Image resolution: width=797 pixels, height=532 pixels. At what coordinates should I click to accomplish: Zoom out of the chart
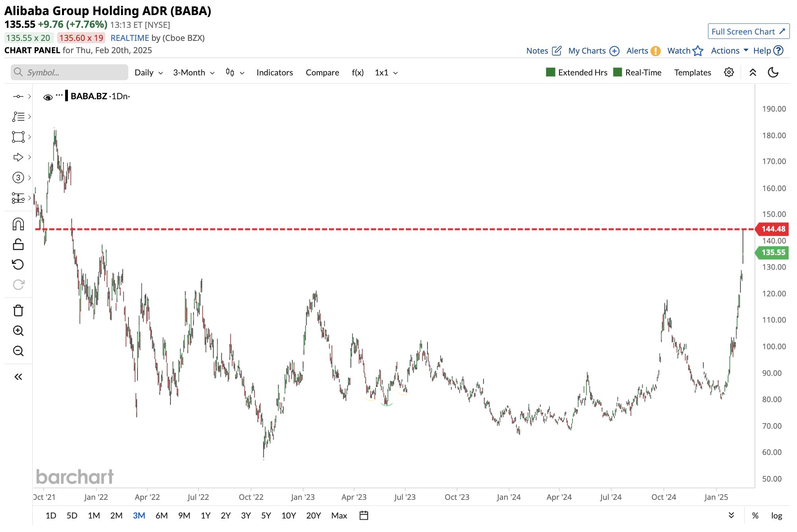point(18,351)
